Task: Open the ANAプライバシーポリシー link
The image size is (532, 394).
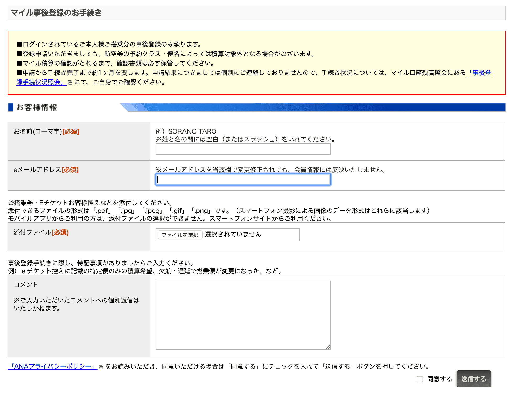Action: tap(53, 366)
